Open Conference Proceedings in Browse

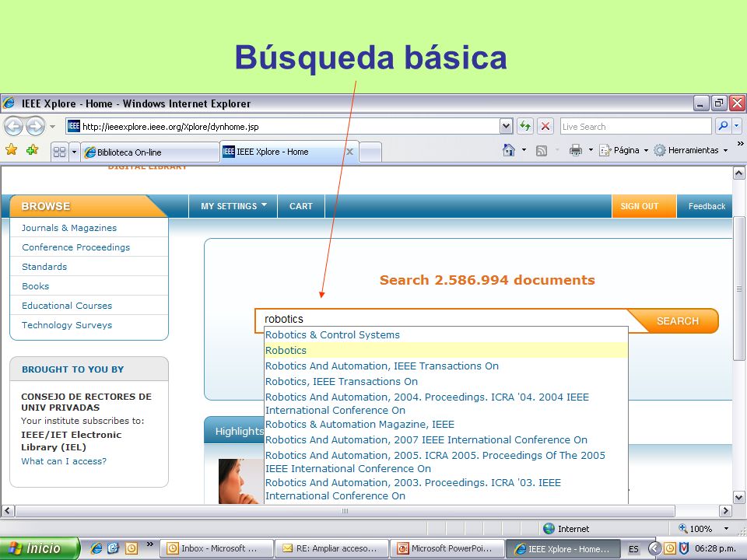point(75,247)
